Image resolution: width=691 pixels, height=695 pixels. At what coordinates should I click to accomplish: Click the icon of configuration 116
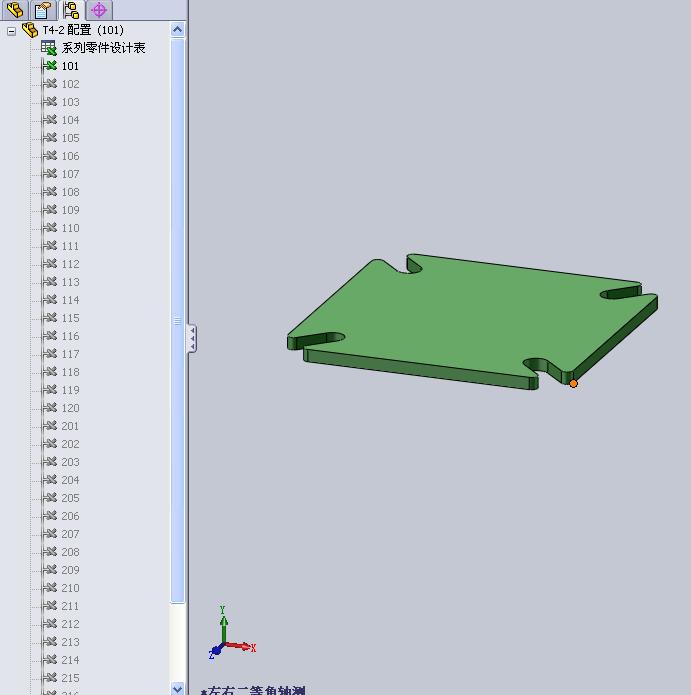[x=50, y=336]
